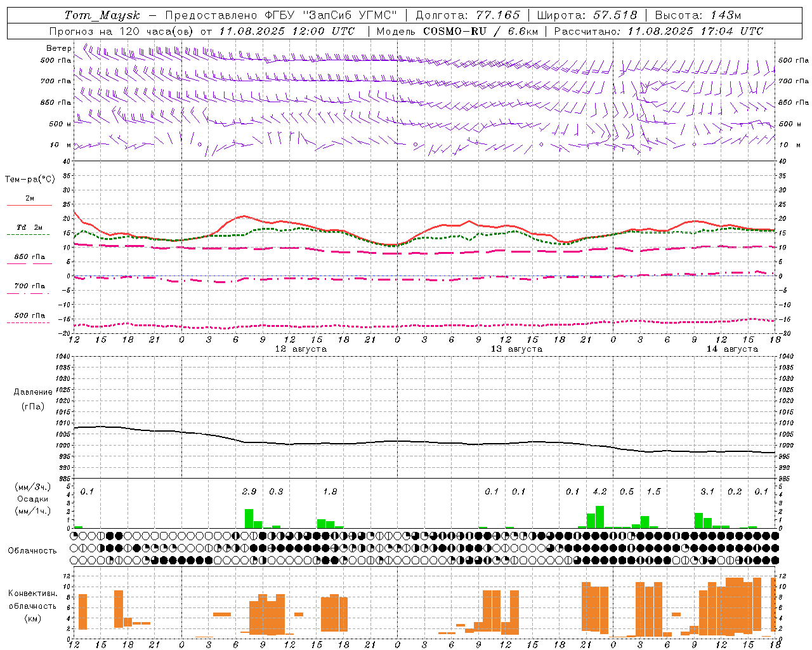Click the 0.5 precipitation total value
812x650 pixels.
click(x=627, y=491)
